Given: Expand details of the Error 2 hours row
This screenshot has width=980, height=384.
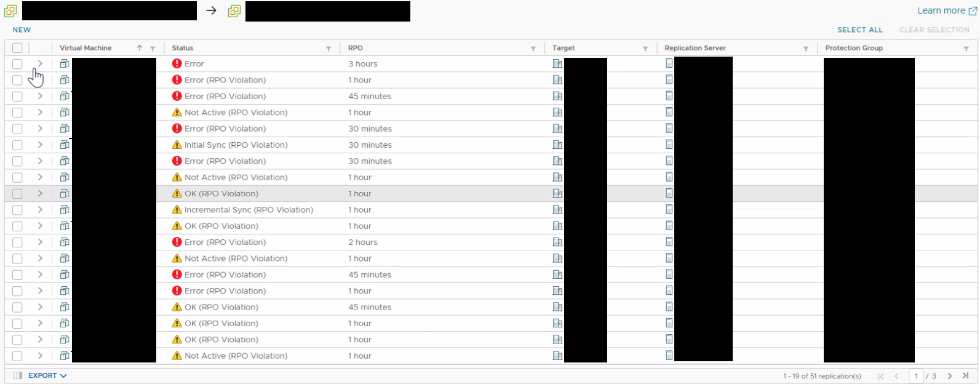Looking at the screenshot, I should pos(40,242).
